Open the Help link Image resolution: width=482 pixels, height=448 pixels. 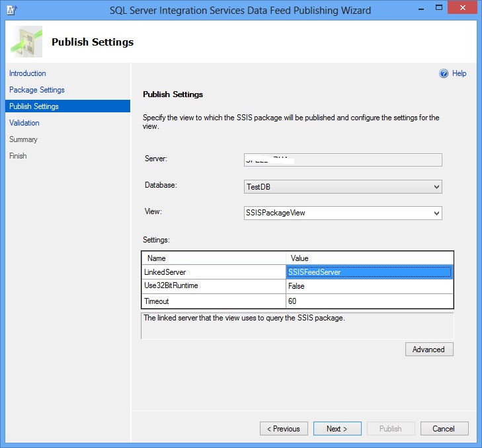pos(459,74)
